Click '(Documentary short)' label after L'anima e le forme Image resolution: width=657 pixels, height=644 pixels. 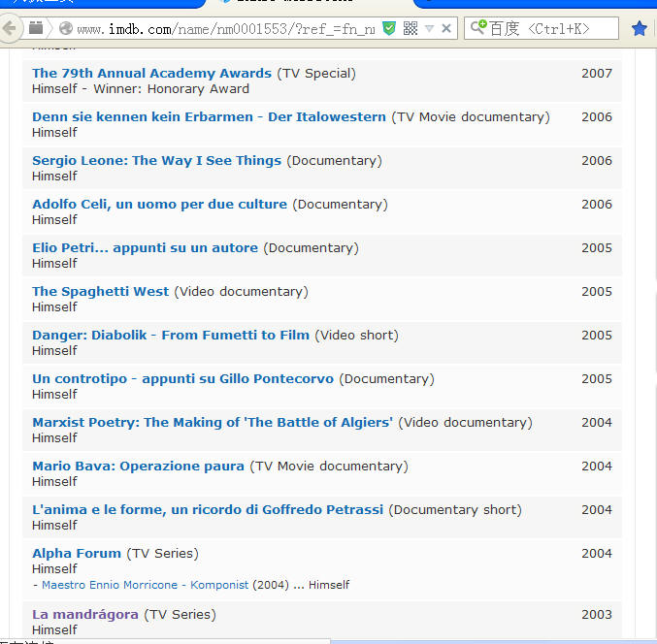coord(455,510)
